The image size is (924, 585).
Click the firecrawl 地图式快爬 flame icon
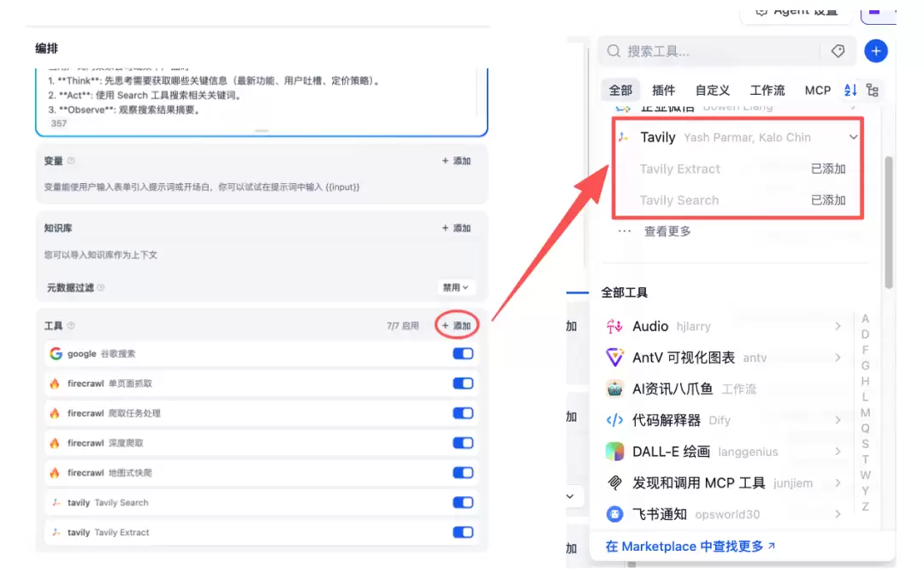click(x=55, y=472)
